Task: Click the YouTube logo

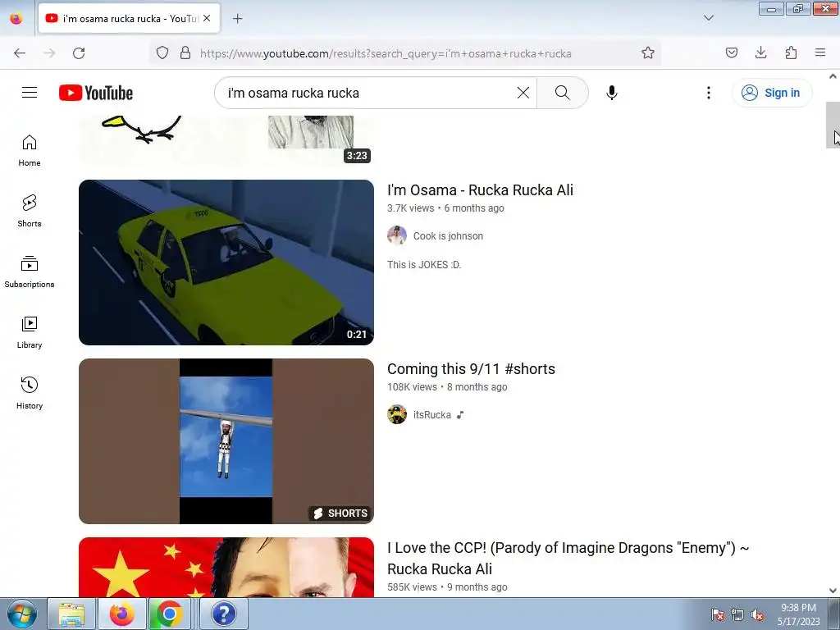Action: pos(96,93)
